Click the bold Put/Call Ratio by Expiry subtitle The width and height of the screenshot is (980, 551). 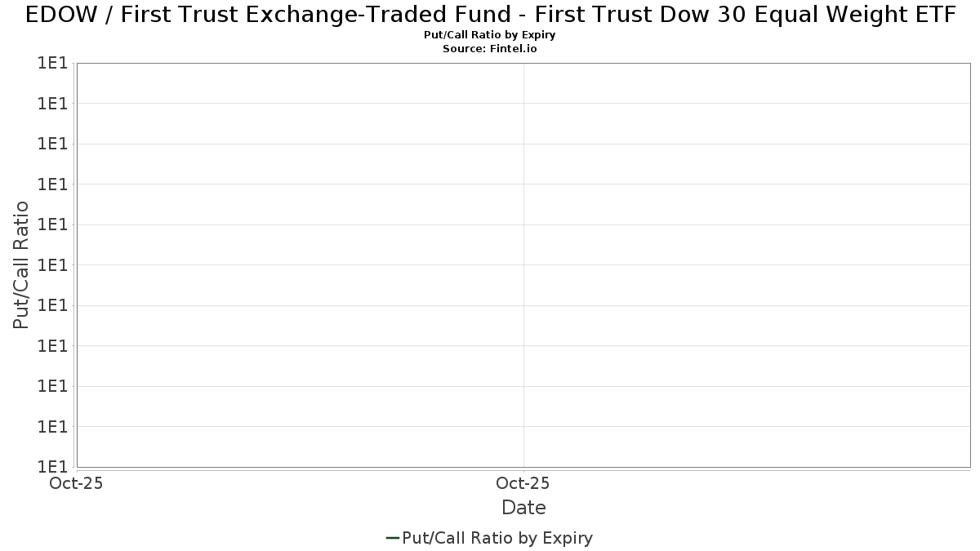[490, 35]
